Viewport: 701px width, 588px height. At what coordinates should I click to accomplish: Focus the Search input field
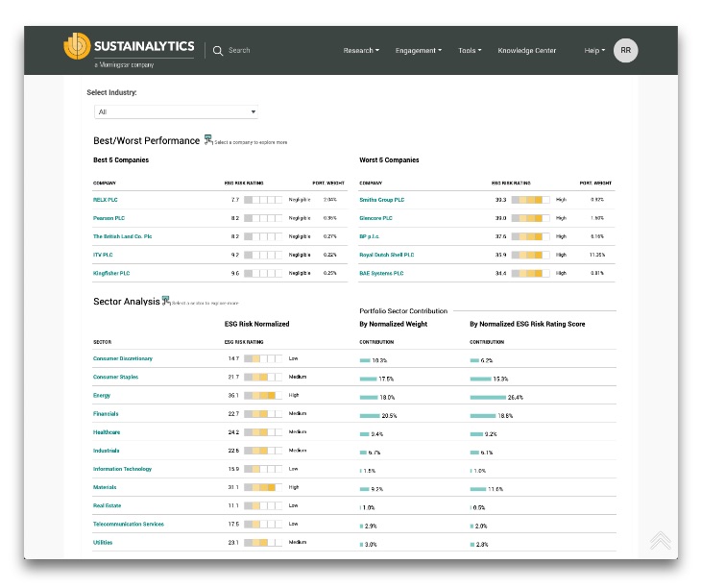pyautogui.click(x=239, y=51)
